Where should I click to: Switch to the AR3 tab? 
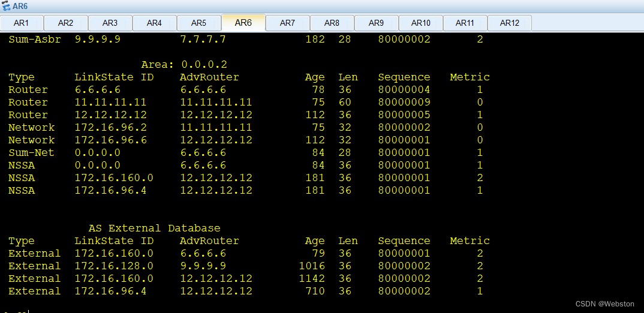click(x=110, y=23)
